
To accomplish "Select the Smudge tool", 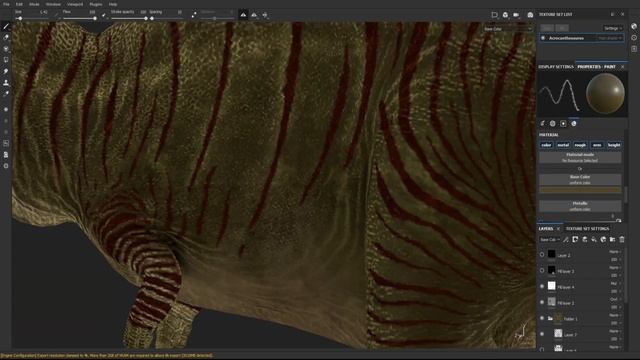I will pos(6,71).
